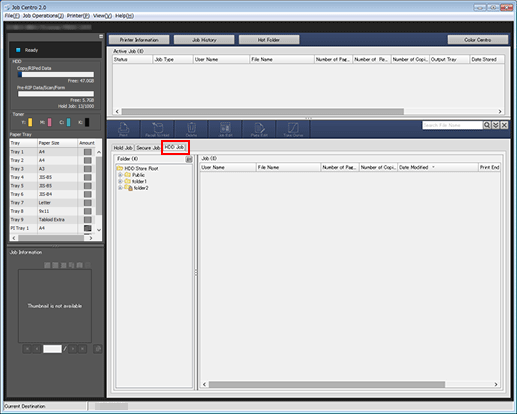Switch to the Hold Job tab
The height and width of the screenshot is (414, 517).
point(123,148)
